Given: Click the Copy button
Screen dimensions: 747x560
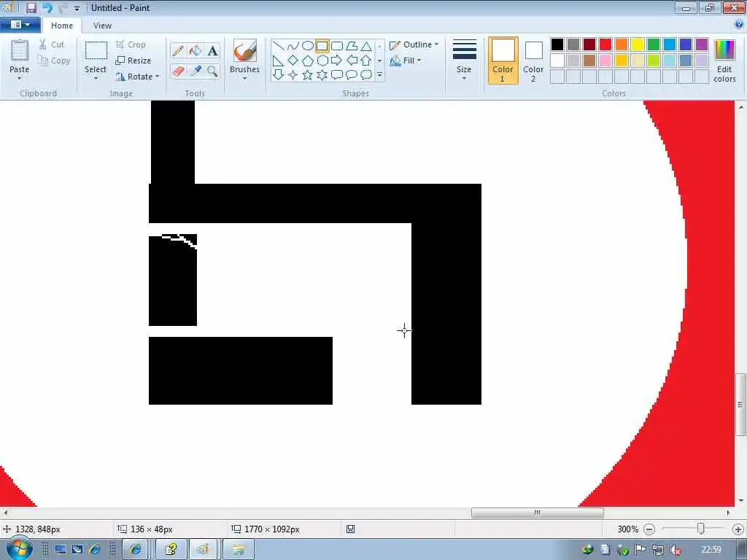Looking at the screenshot, I should (54, 61).
